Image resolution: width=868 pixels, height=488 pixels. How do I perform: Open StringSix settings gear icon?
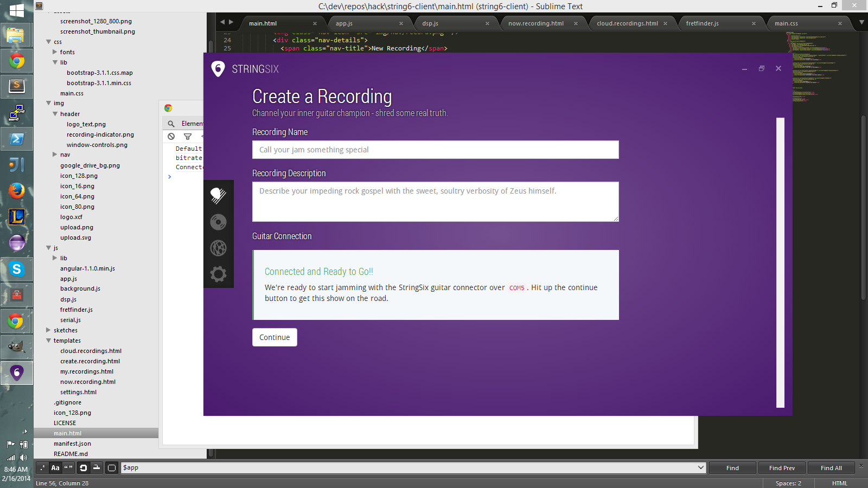pos(218,274)
